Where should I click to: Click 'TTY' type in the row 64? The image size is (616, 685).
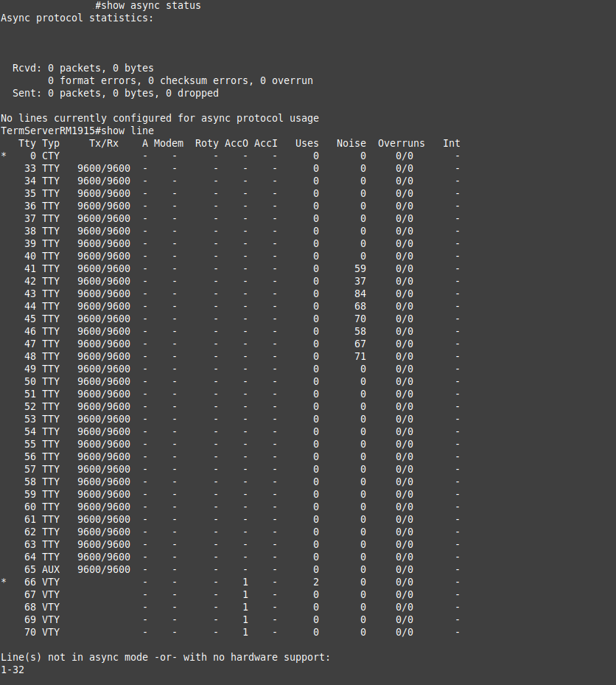point(51,557)
